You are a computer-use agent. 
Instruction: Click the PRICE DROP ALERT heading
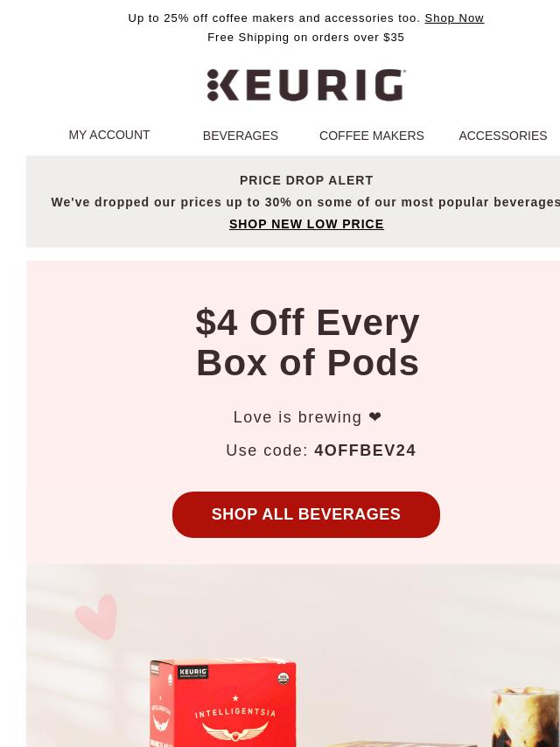[x=306, y=180]
